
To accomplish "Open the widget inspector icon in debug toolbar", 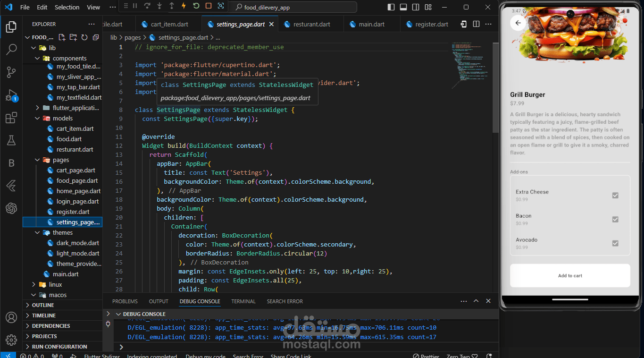I will click(x=221, y=7).
